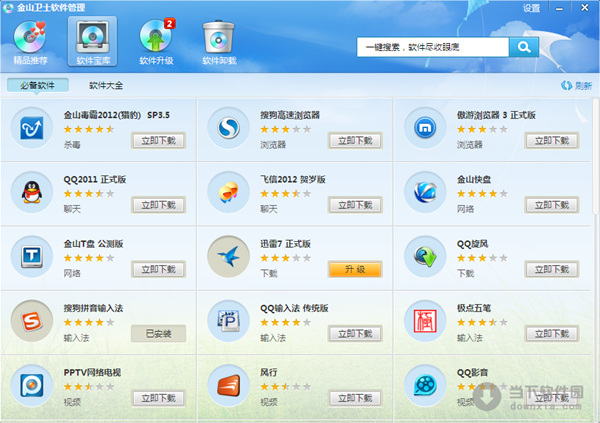Click the 搜狗拼音输入法 title text
The image size is (600, 423).
tap(93, 308)
